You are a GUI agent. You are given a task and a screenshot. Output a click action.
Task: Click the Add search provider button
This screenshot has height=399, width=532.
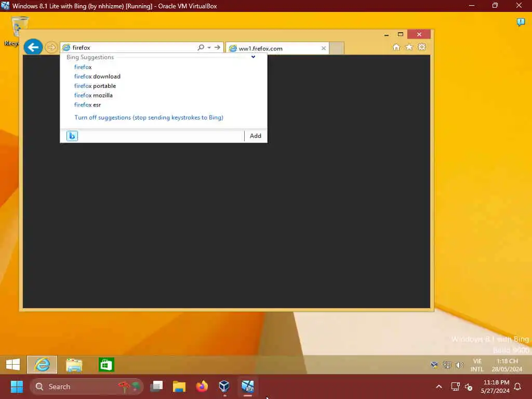coord(256,136)
